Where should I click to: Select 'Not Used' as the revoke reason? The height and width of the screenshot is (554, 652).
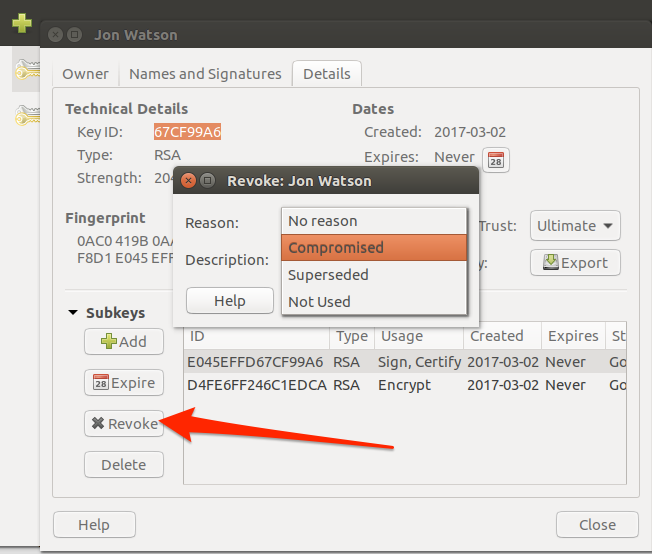[374, 302]
